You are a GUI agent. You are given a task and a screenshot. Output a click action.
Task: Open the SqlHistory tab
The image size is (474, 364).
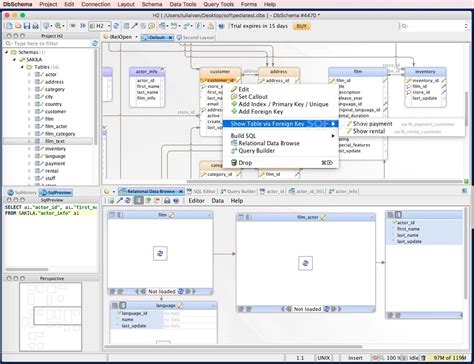click(x=22, y=193)
